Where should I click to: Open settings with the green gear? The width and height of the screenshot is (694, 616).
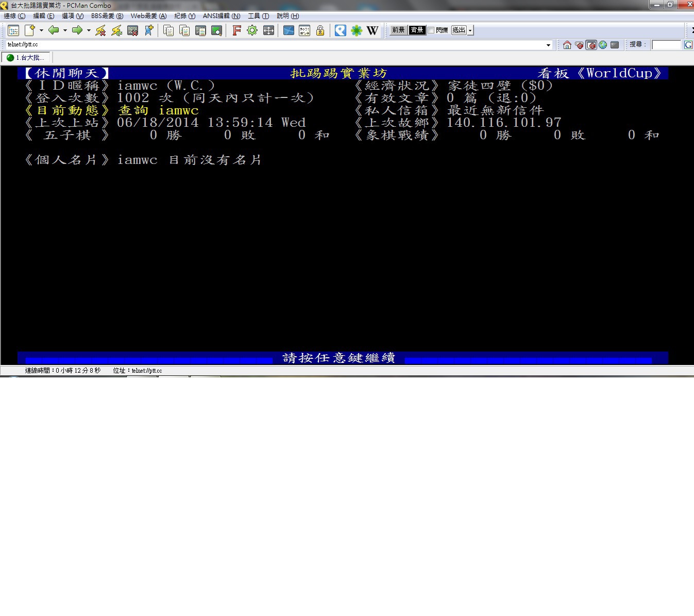[x=252, y=30]
